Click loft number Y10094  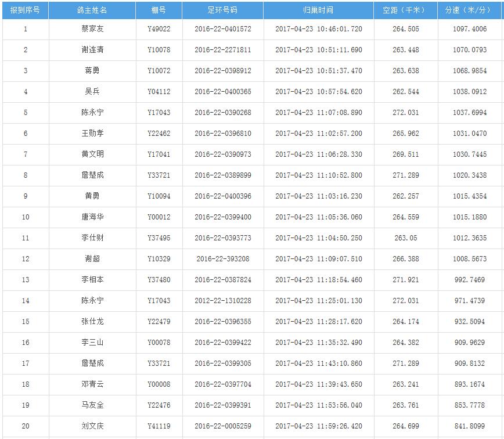pyautogui.click(x=159, y=196)
